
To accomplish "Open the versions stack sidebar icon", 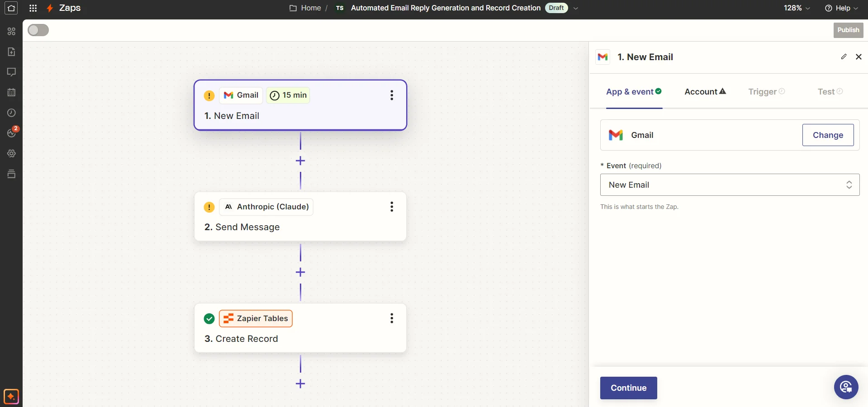I will (x=11, y=174).
